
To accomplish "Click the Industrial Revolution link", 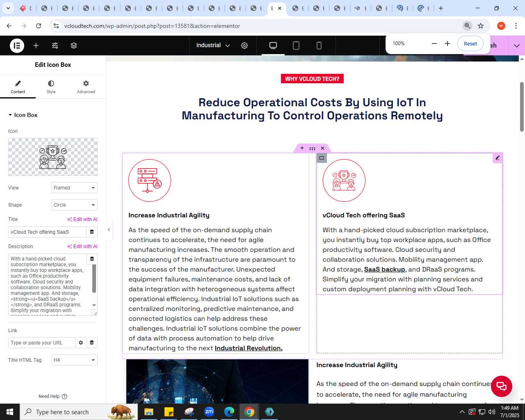I will (x=249, y=348).
